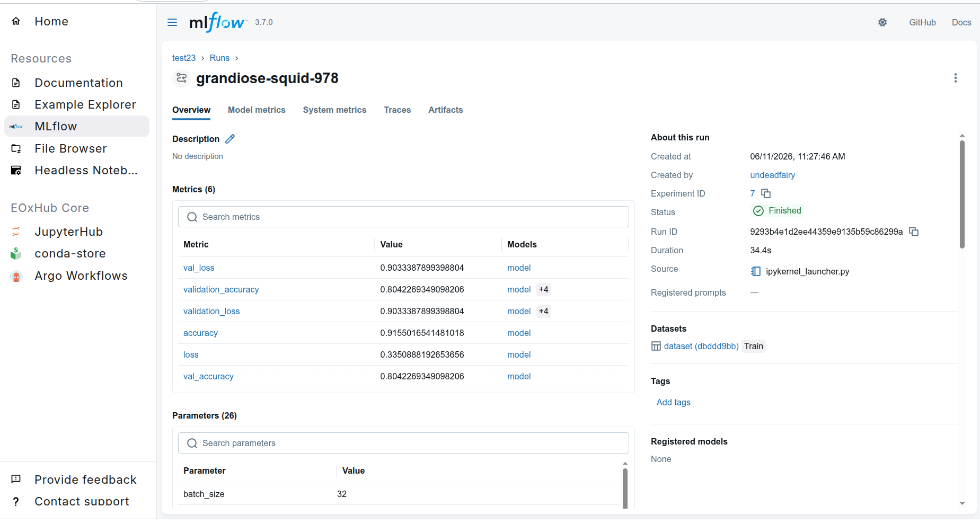This screenshot has height=524, width=980.
Task: Switch to the Overview tab
Action: [191, 110]
